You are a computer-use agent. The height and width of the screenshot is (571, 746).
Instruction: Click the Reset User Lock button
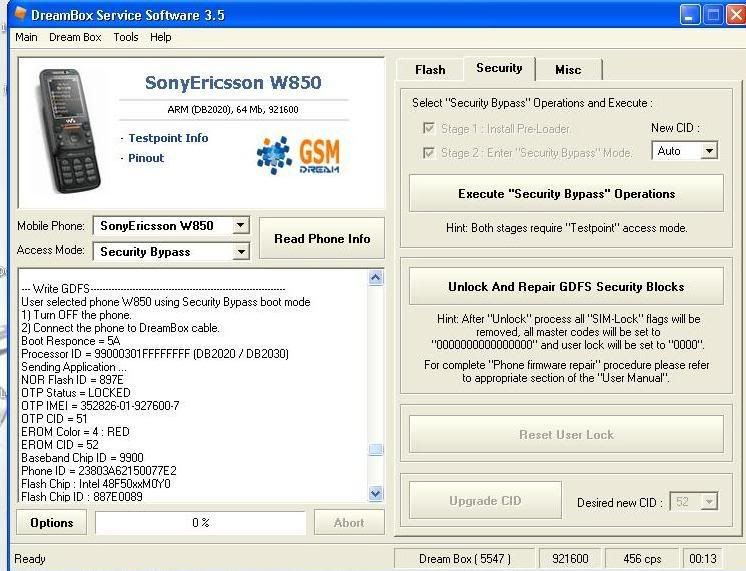566,434
